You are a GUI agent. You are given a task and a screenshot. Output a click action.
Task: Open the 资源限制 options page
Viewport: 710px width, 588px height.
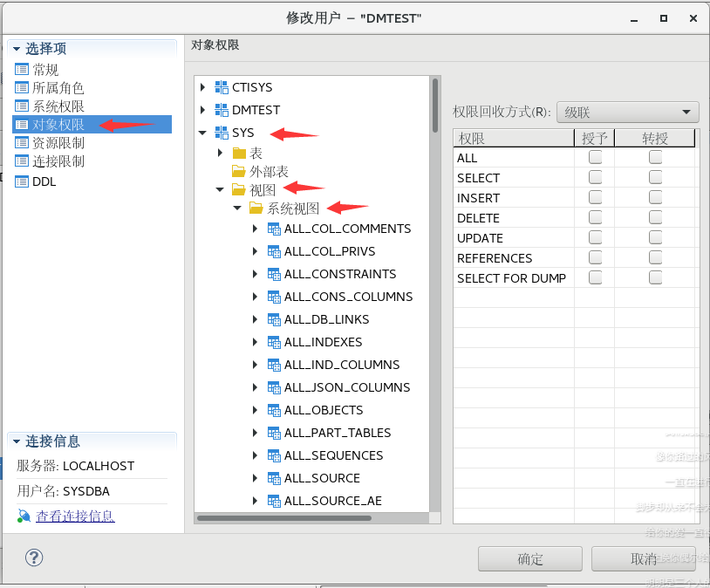click(x=58, y=143)
